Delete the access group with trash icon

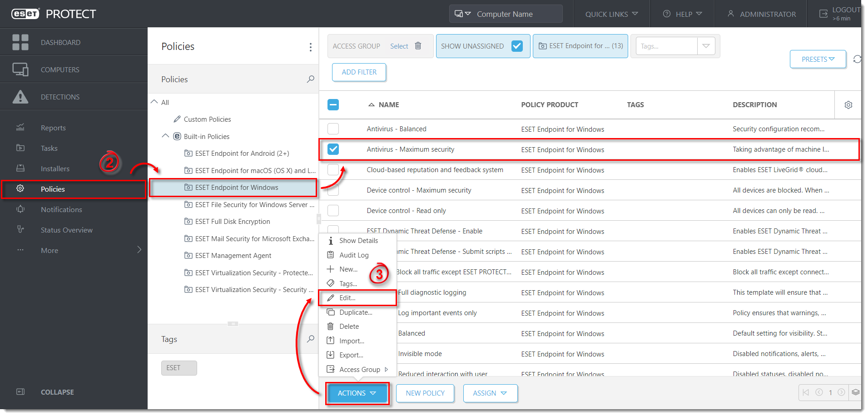(418, 46)
